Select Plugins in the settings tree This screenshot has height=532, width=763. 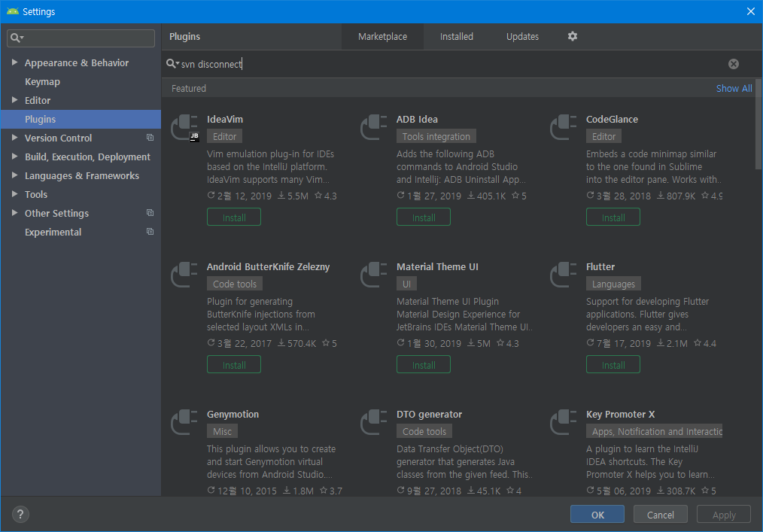(x=81, y=119)
